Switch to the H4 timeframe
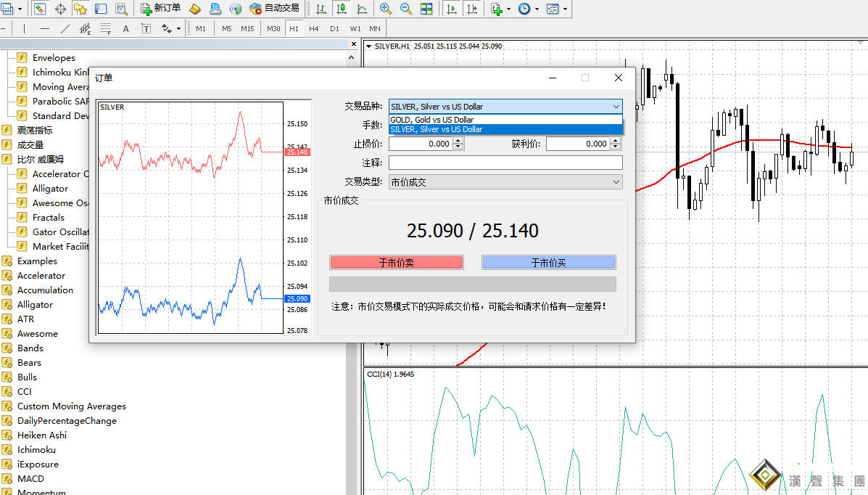 coord(314,28)
